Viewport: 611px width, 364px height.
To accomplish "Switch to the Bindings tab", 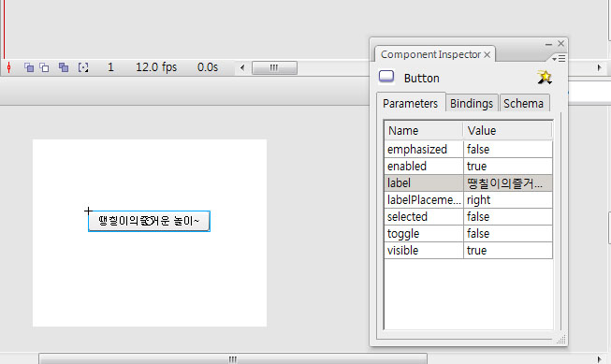I will click(x=472, y=103).
